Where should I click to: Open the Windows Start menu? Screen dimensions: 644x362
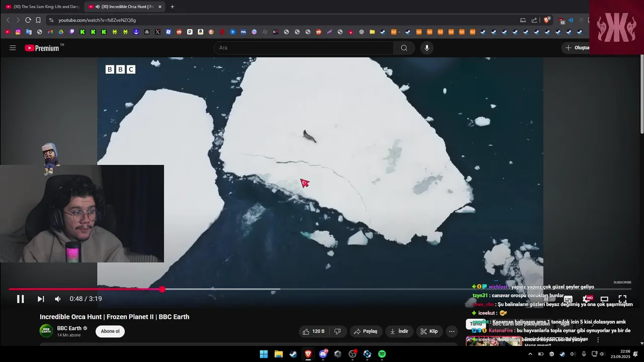[x=264, y=354]
